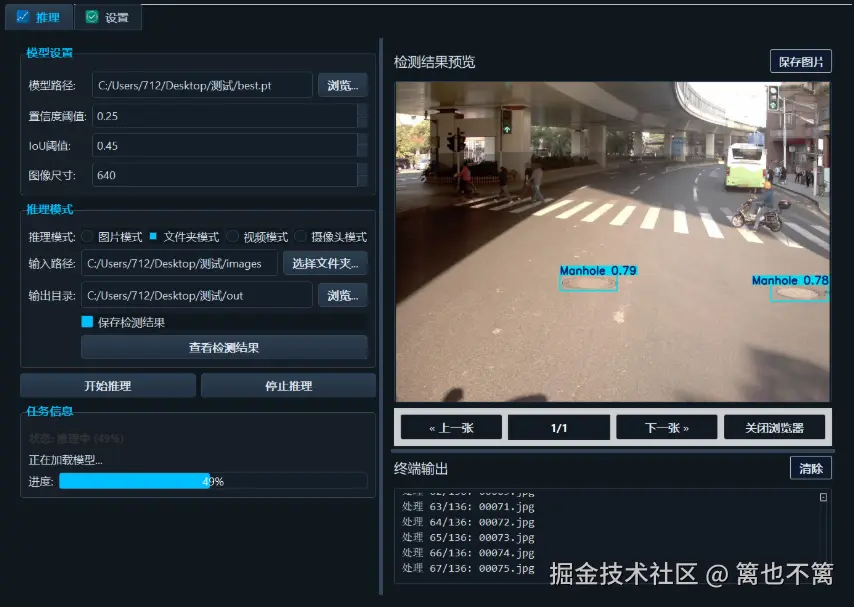Click the green check icon on 设置 tab
The height and width of the screenshot is (607, 854).
click(92, 17)
